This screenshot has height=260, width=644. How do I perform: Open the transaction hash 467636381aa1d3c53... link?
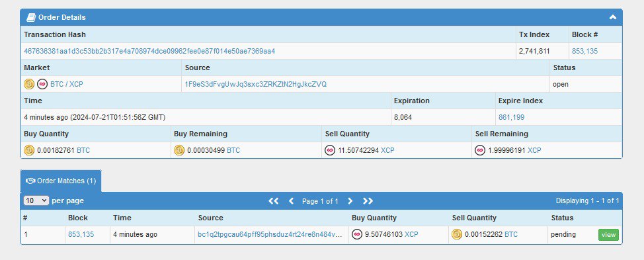149,52
